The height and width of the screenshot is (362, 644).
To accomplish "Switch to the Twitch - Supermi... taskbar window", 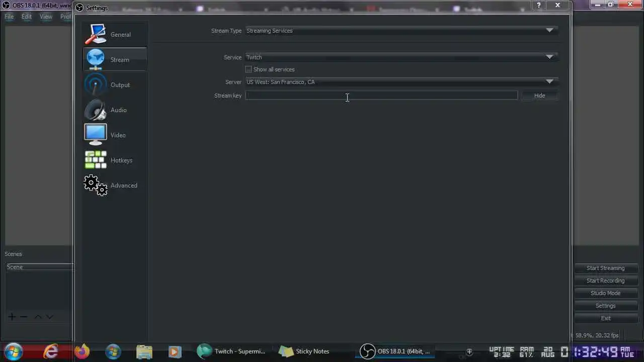I will pyautogui.click(x=231, y=351).
